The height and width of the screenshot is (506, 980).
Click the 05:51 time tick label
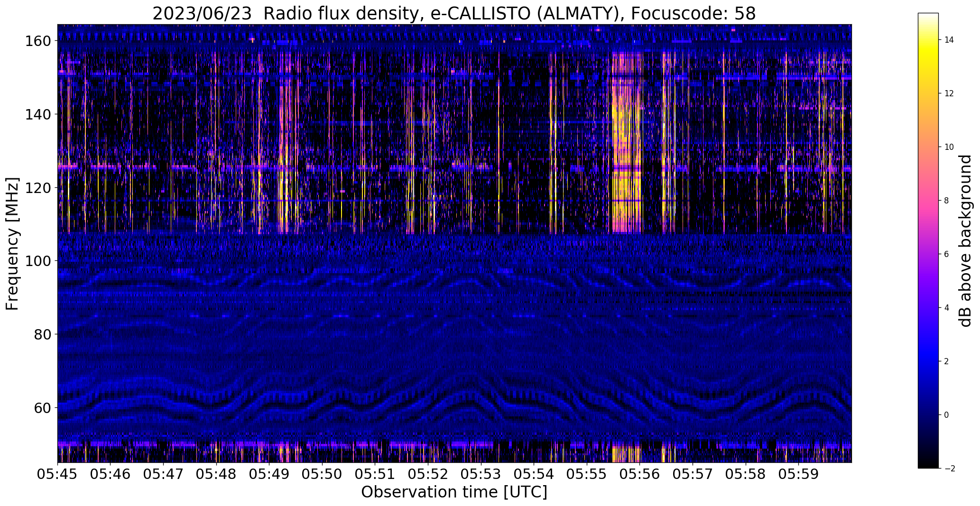(375, 474)
